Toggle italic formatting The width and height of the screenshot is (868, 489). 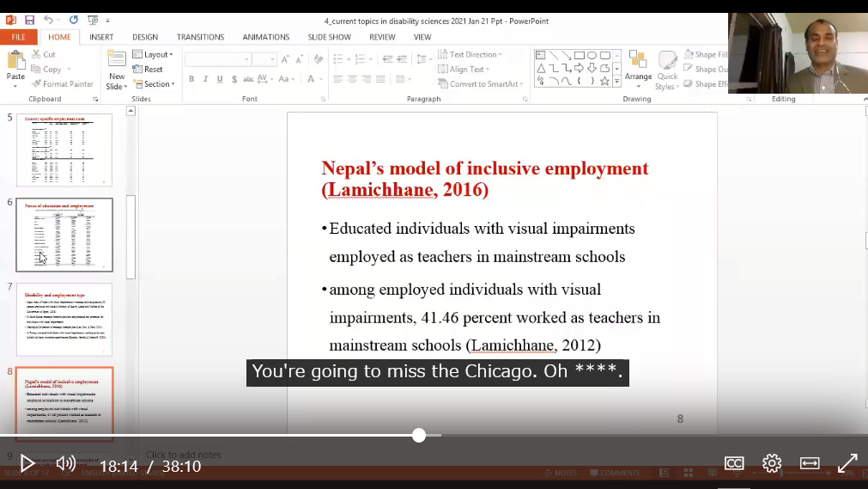coord(205,79)
